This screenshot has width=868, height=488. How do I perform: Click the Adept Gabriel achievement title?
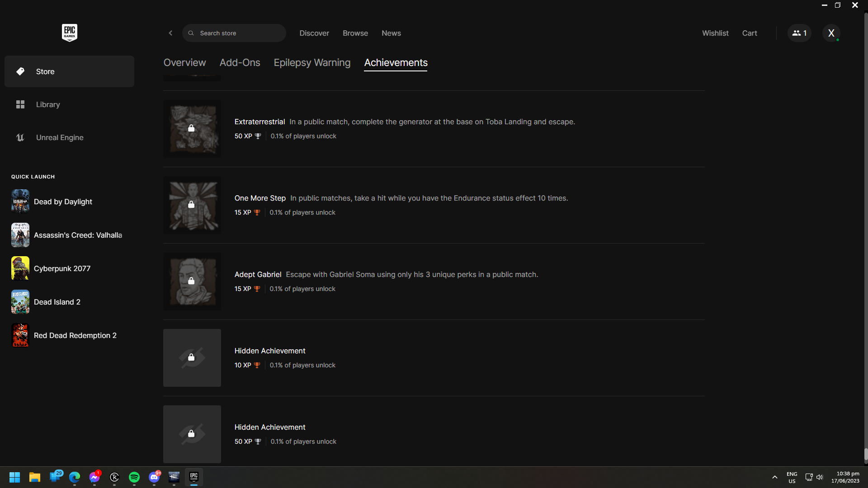click(258, 274)
